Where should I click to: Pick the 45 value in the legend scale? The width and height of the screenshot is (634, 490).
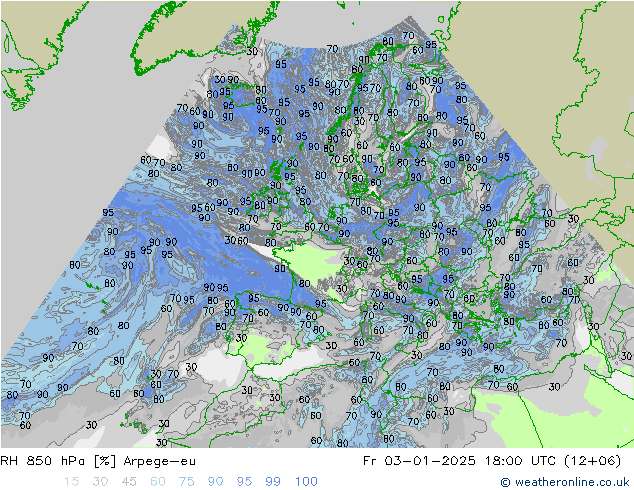point(129,482)
